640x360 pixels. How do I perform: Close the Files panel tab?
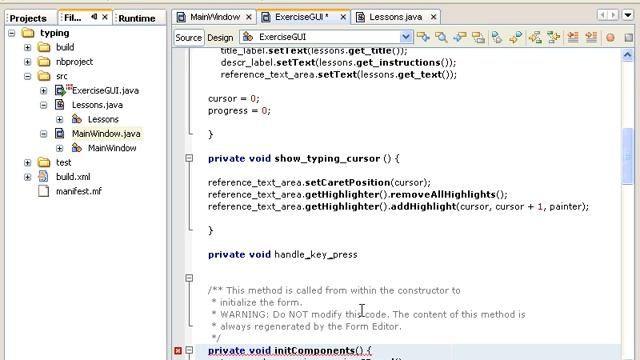click(105, 17)
